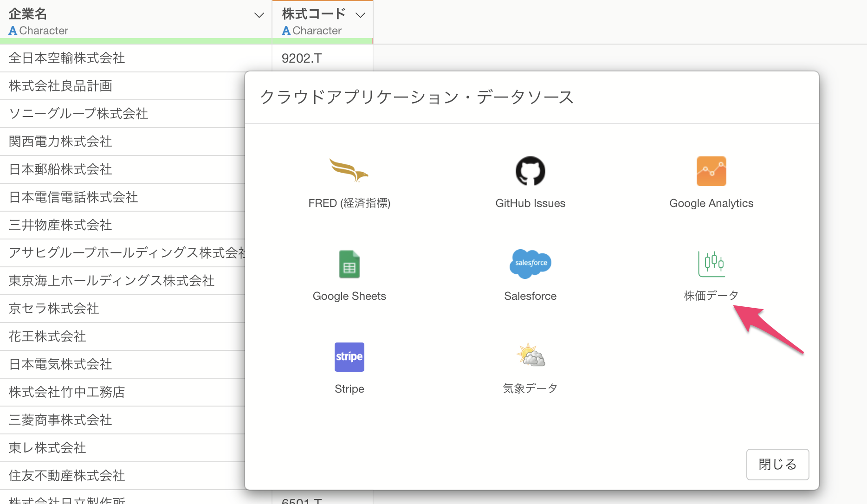
Task: Expand the 企業名 column dropdown menu
Action: pyautogui.click(x=259, y=15)
